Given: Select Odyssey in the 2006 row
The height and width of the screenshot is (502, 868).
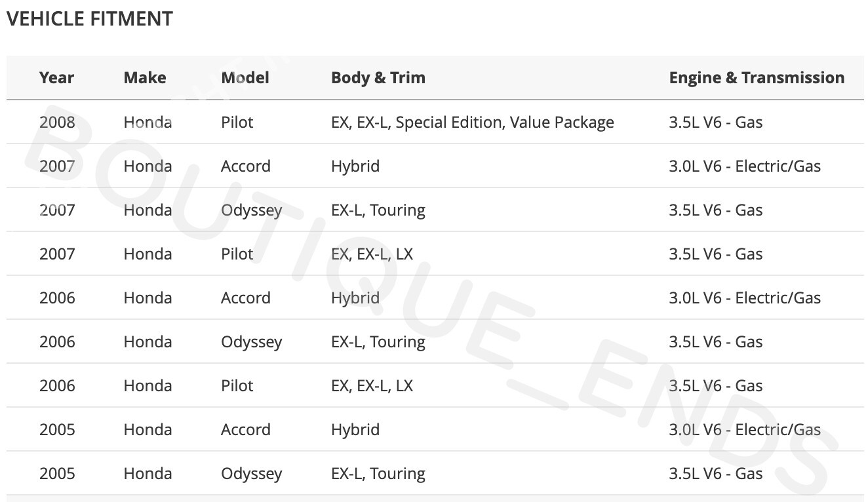Looking at the screenshot, I should coord(251,341).
